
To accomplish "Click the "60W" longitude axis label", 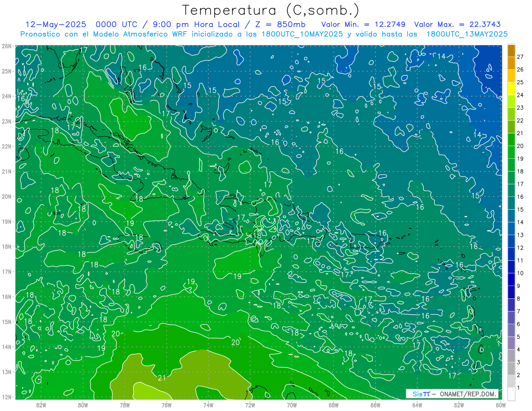I will 501,405.
